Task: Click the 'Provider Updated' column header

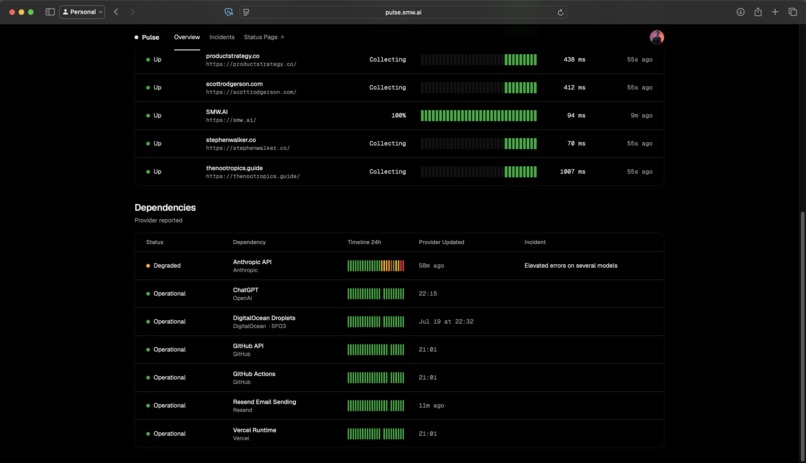Action: [x=441, y=242]
